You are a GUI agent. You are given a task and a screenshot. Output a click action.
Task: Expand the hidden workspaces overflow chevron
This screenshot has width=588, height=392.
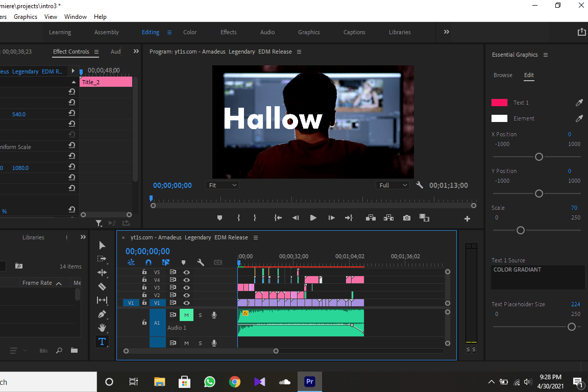[447, 32]
